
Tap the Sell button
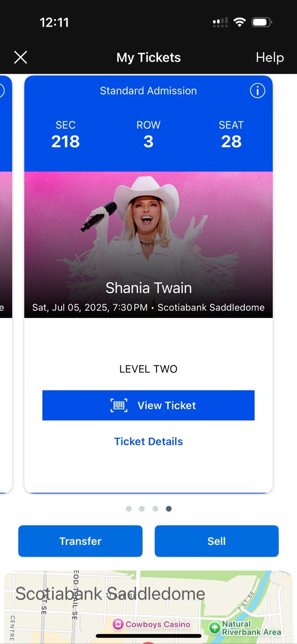216,541
